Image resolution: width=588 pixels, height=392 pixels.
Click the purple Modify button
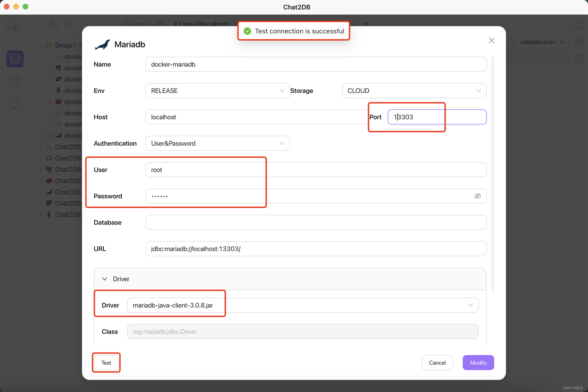point(478,363)
